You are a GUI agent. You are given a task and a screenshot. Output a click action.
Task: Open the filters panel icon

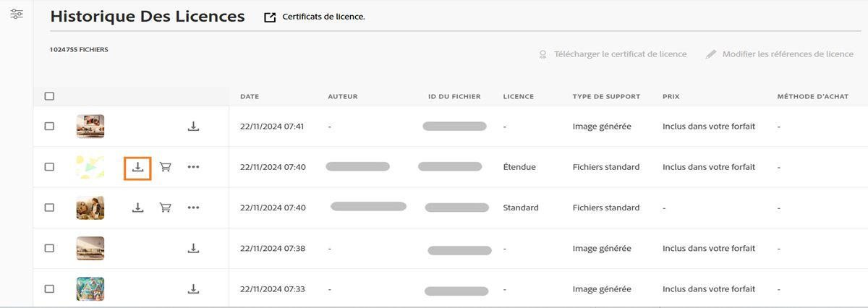click(x=17, y=14)
